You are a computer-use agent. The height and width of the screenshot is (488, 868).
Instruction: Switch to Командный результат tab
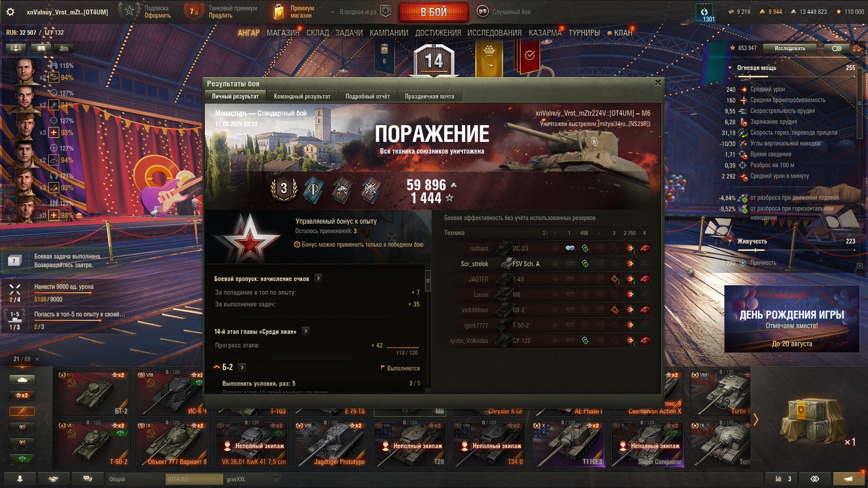(x=302, y=96)
